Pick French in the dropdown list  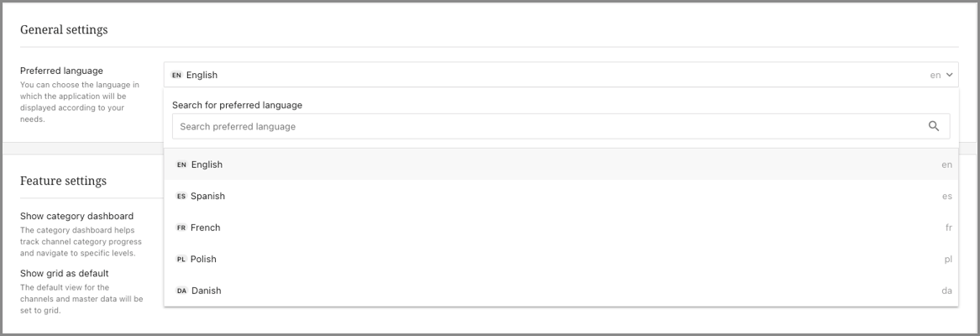561,228
